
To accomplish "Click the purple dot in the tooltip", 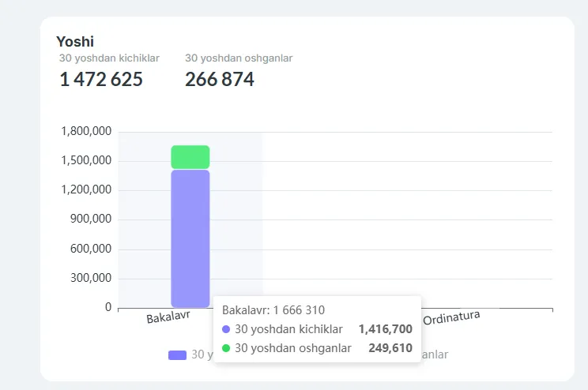I will (226, 329).
